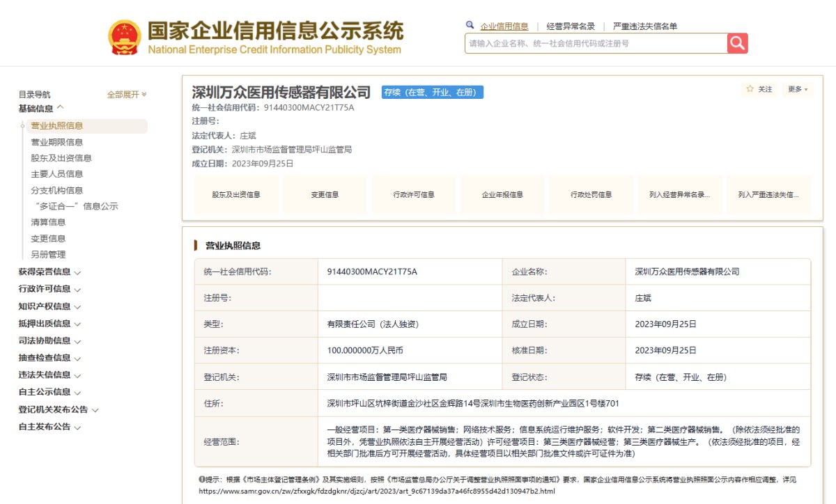Image resolution: width=836 pixels, height=504 pixels.
Task: Click the 深圳市市场监督管理局坪山监管局 table cell
Action: 410,377
